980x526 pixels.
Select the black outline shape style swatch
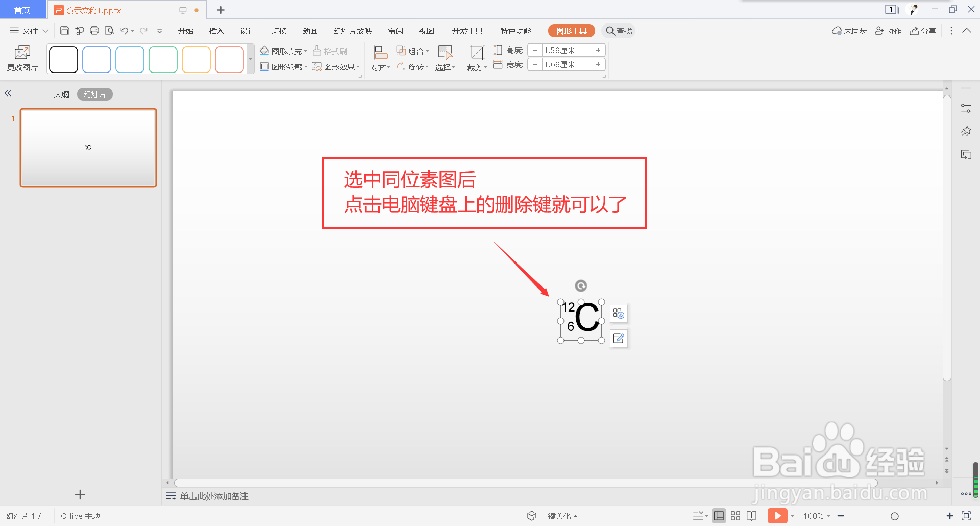[x=64, y=59]
